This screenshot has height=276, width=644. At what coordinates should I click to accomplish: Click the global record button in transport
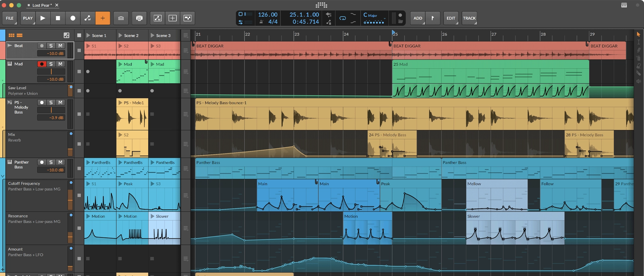click(73, 18)
